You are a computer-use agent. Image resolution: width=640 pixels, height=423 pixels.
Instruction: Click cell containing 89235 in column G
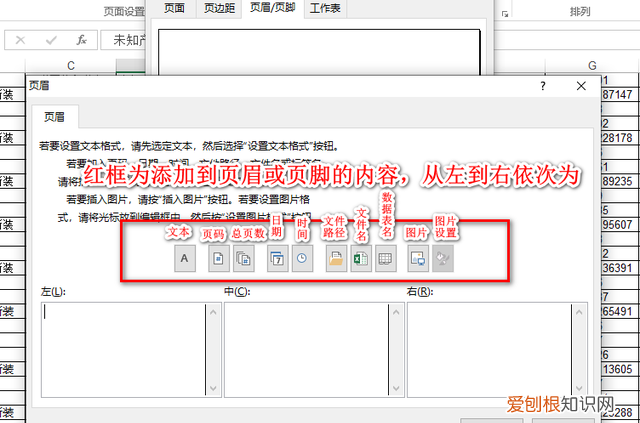pos(620,181)
